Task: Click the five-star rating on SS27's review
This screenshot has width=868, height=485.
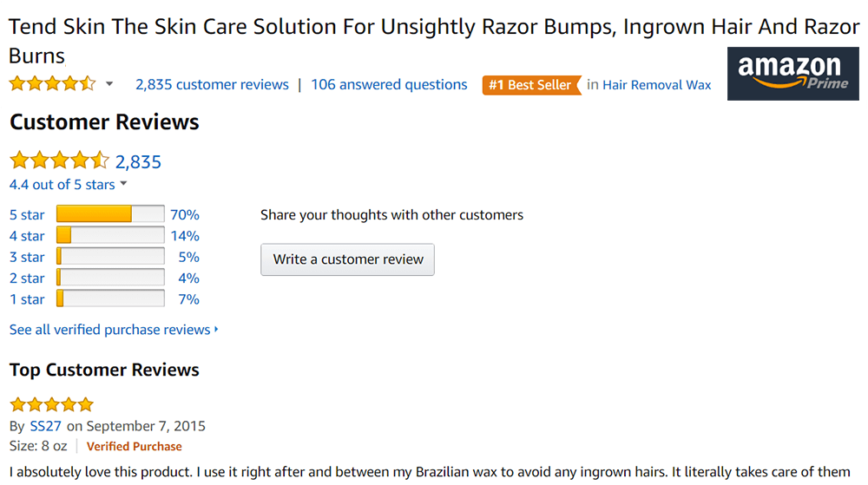Action: click(x=51, y=404)
